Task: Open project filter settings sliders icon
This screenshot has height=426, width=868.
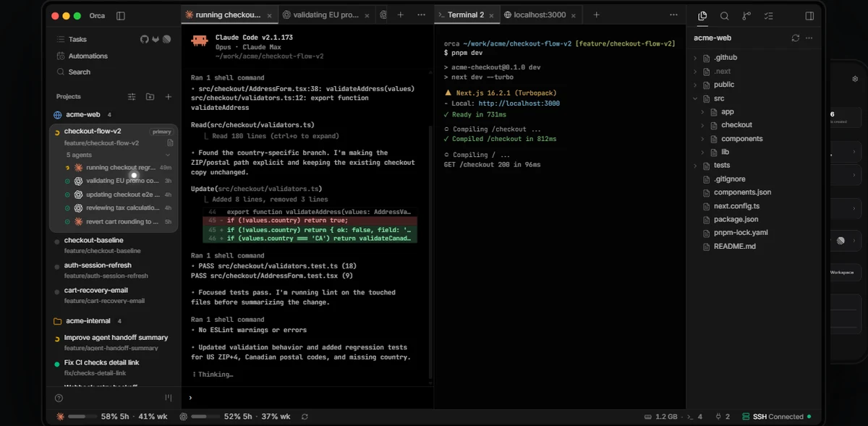Action: click(132, 96)
